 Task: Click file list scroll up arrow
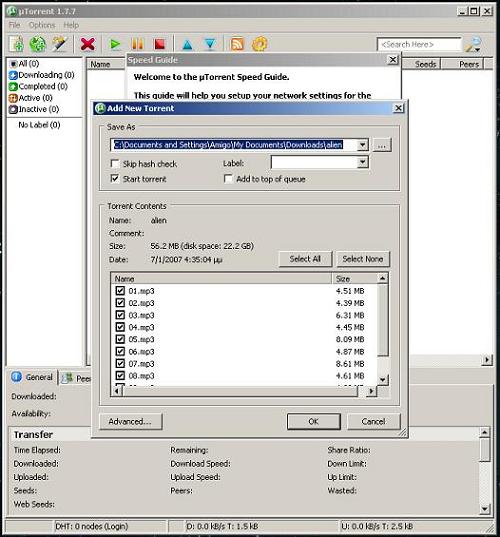(x=383, y=278)
